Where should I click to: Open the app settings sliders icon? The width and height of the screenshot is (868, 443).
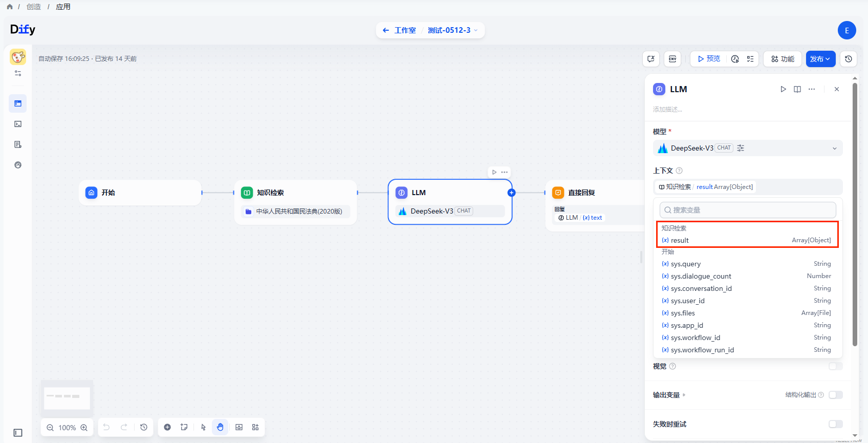(18, 73)
